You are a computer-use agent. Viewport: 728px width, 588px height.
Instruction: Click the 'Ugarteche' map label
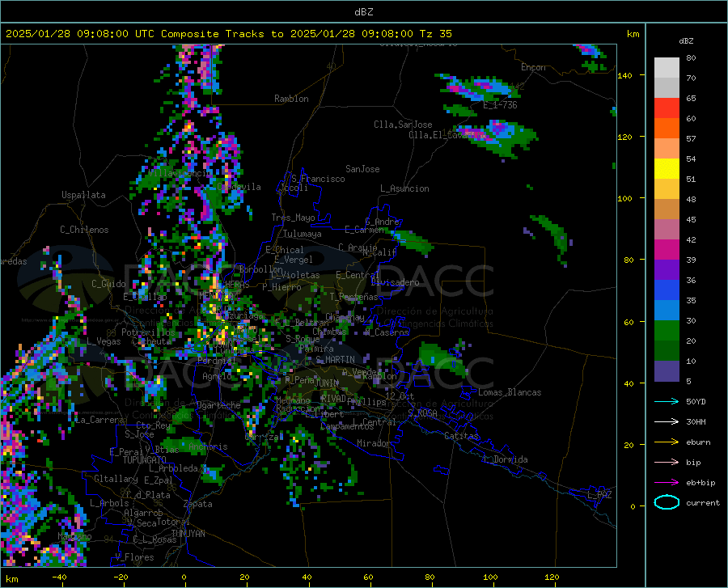click(x=218, y=405)
